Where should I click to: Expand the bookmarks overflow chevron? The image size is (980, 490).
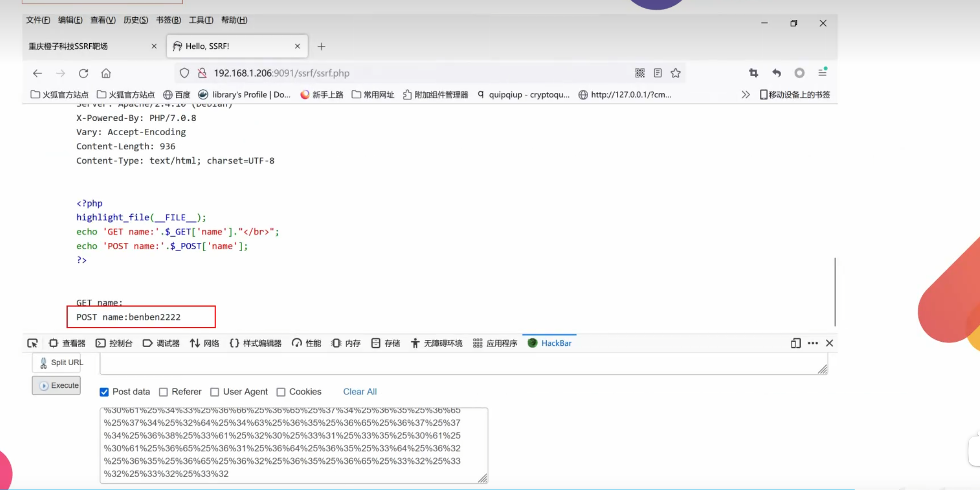(x=745, y=95)
